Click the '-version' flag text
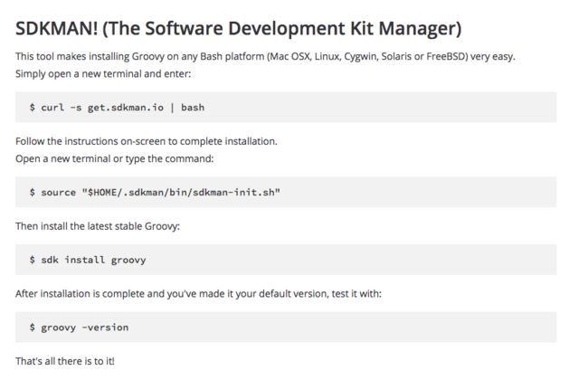 pos(105,328)
